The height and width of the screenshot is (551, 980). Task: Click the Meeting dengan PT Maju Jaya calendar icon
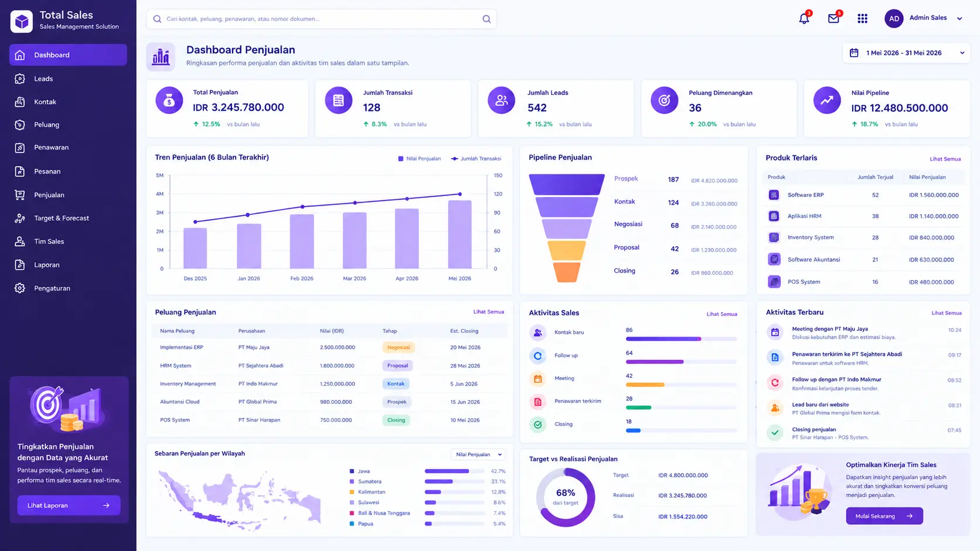coord(775,332)
